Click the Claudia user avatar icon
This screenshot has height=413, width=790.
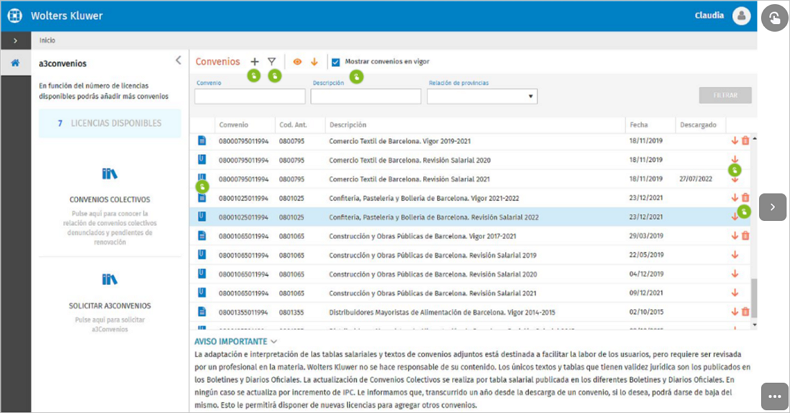[x=742, y=16]
